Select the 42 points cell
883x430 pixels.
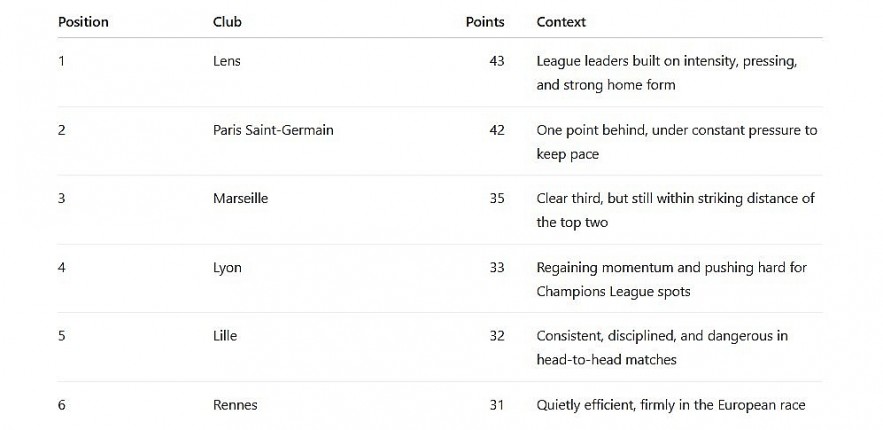pos(496,130)
